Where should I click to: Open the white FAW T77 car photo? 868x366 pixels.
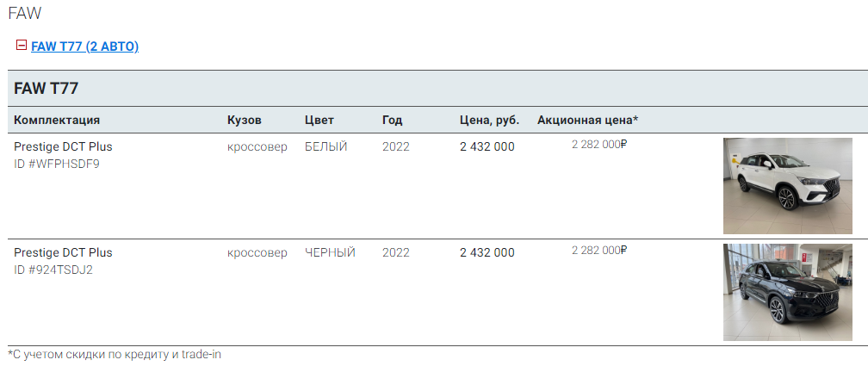click(x=787, y=186)
